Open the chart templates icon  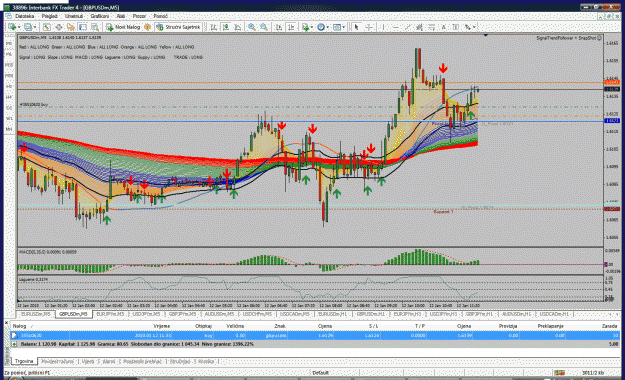(x=337, y=27)
